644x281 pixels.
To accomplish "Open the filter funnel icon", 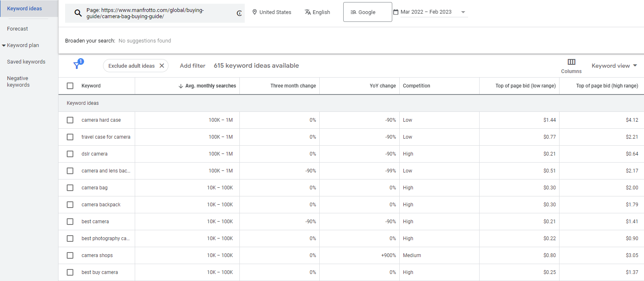I will [x=77, y=66].
